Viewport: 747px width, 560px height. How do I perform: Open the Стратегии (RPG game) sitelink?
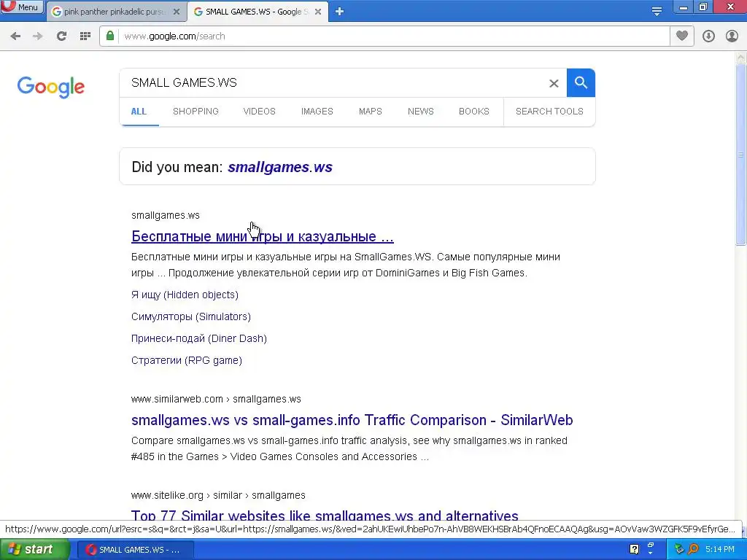coord(187,360)
